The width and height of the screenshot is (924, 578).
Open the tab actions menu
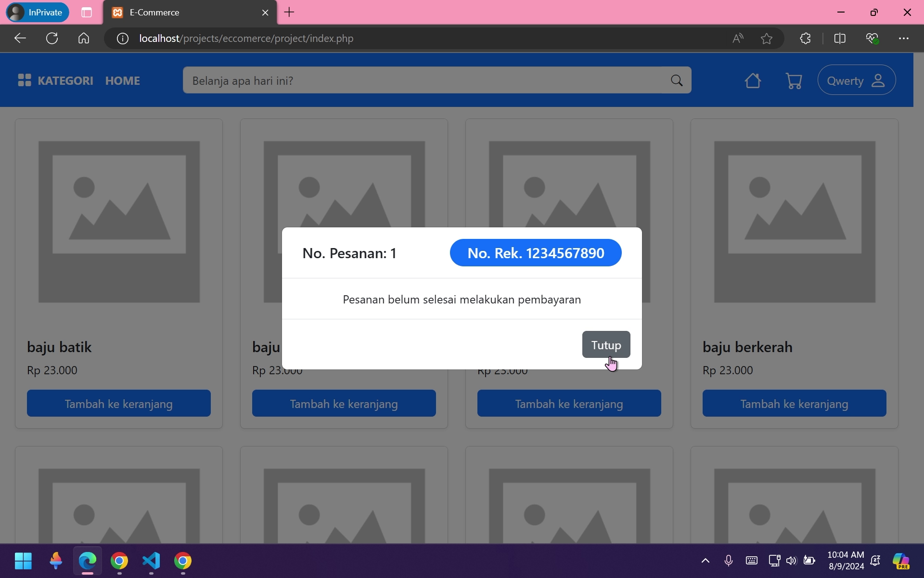tap(87, 13)
